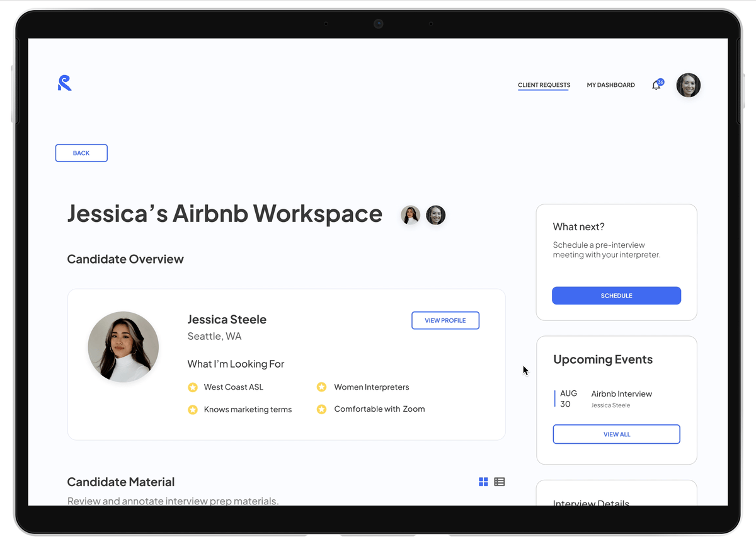Click the Jessica Steele candidate name

point(227,320)
